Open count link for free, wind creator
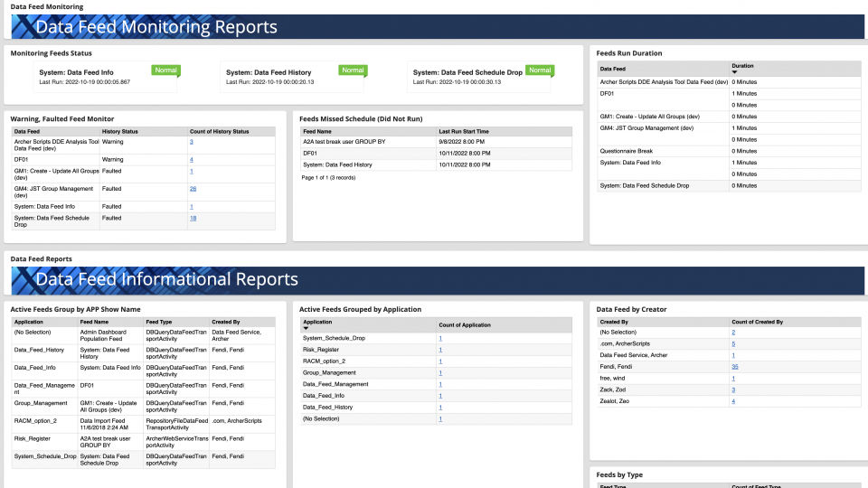The height and width of the screenshot is (488, 868). coord(733,379)
